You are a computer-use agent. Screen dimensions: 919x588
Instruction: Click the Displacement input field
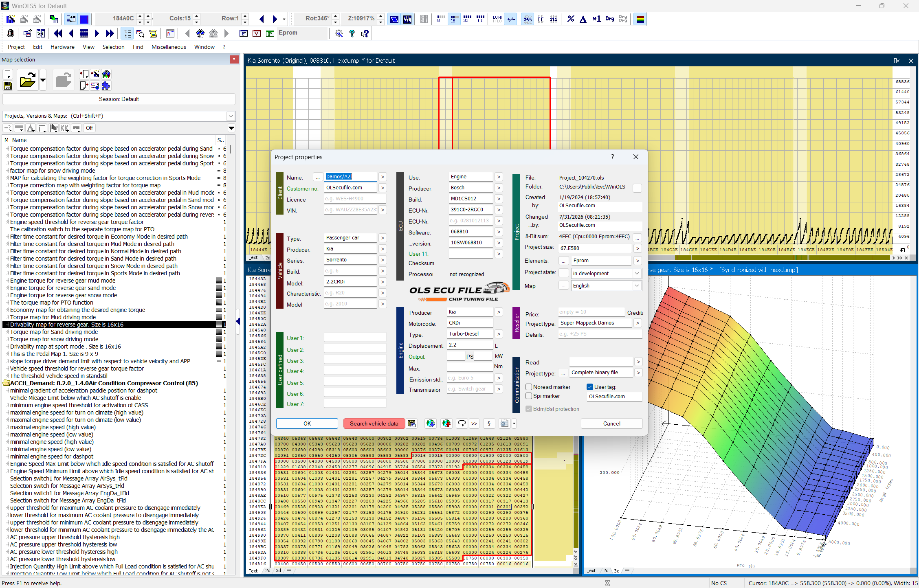coord(470,345)
